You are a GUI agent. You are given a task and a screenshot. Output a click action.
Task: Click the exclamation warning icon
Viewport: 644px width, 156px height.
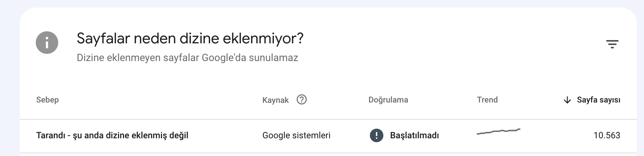tap(376, 135)
